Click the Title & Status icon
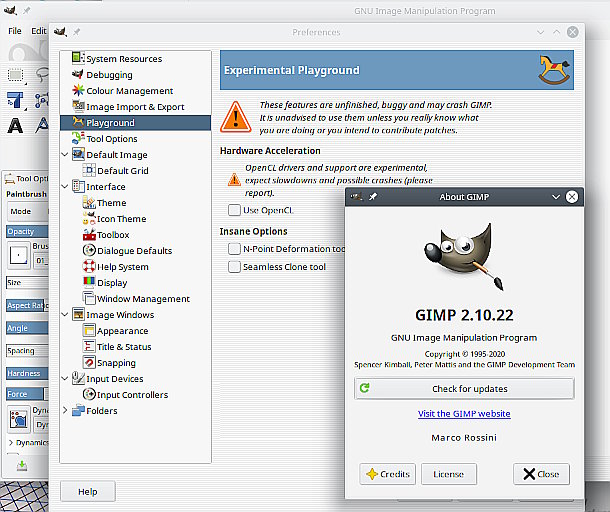The width and height of the screenshot is (610, 512). [x=89, y=346]
